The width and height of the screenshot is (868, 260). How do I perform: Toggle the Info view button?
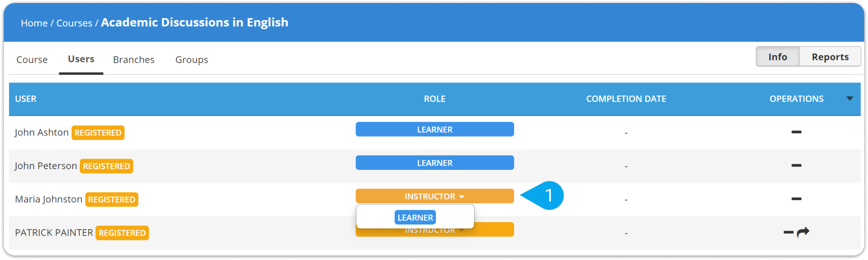pos(777,57)
